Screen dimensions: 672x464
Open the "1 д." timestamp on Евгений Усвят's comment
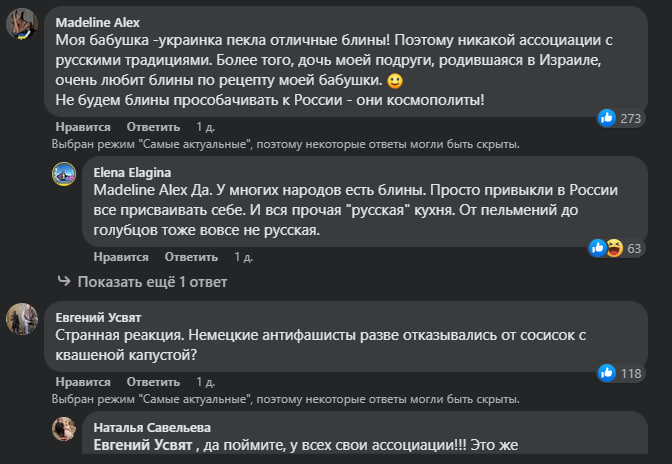click(205, 382)
